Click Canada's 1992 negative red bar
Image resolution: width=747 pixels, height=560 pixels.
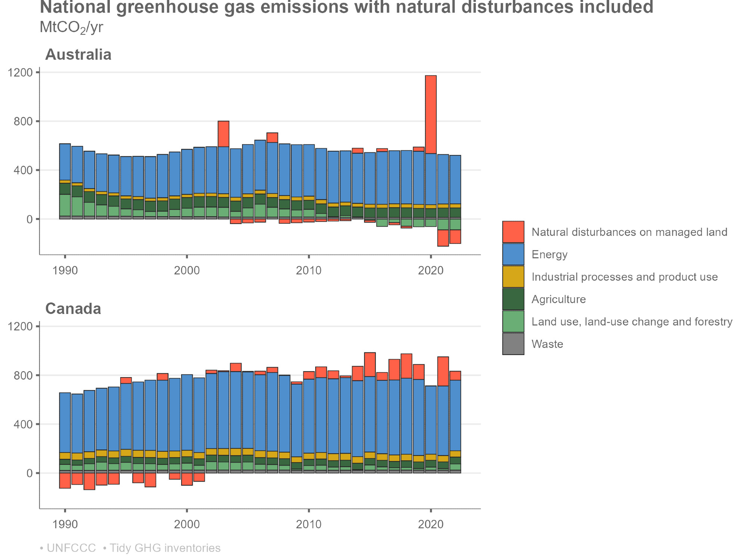89,482
